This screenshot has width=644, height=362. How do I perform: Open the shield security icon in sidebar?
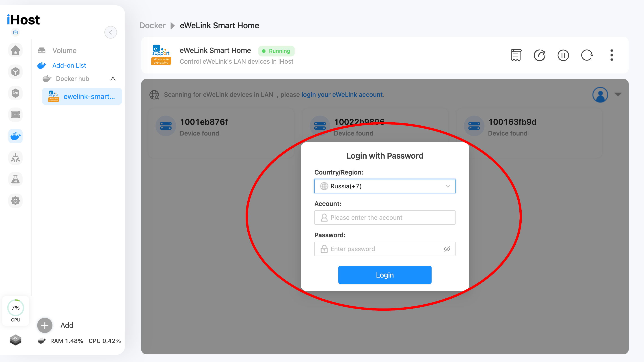15,93
